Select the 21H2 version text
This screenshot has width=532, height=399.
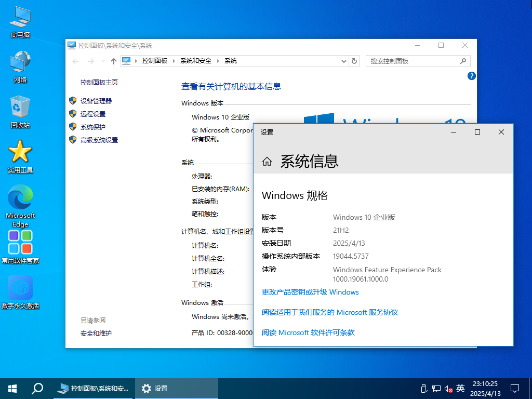pos(341,230)
